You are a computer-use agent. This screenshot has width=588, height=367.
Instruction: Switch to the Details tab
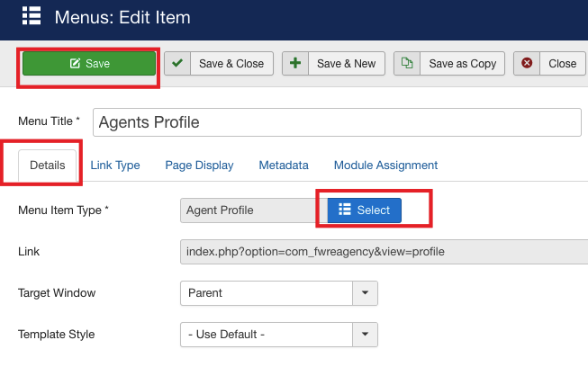coord(47,166)
